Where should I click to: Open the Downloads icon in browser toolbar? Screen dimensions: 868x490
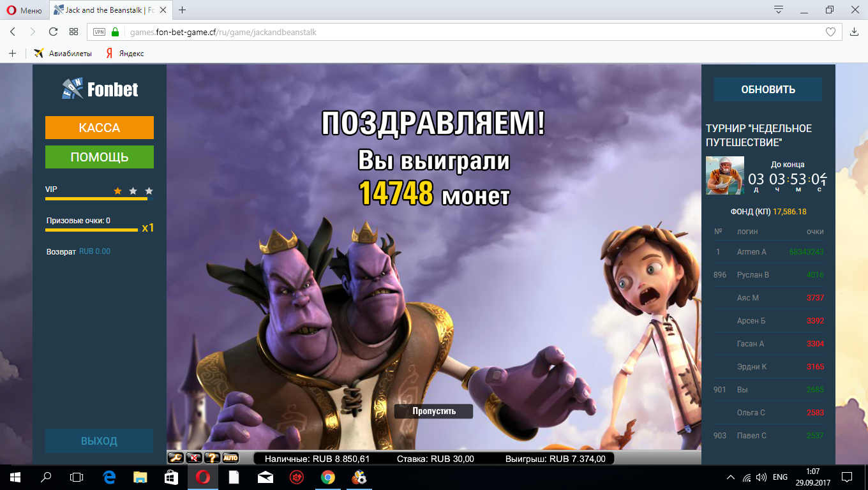coord(854,32)
